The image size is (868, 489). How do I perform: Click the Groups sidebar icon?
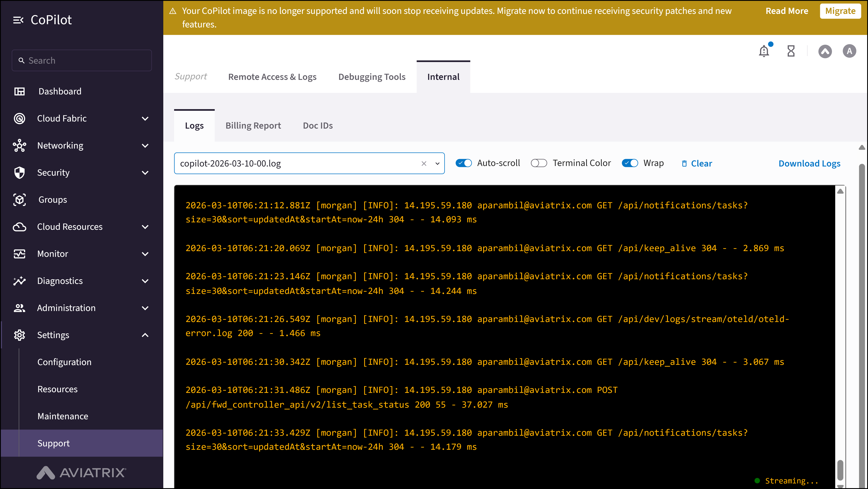(x=20, y=199)
